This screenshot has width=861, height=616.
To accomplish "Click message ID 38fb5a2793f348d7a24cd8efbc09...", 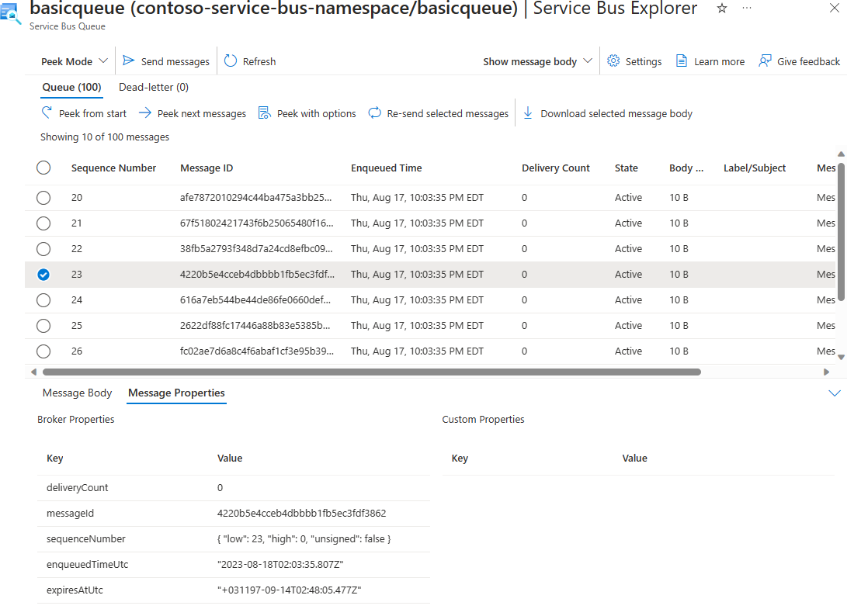I will point(256,248).
